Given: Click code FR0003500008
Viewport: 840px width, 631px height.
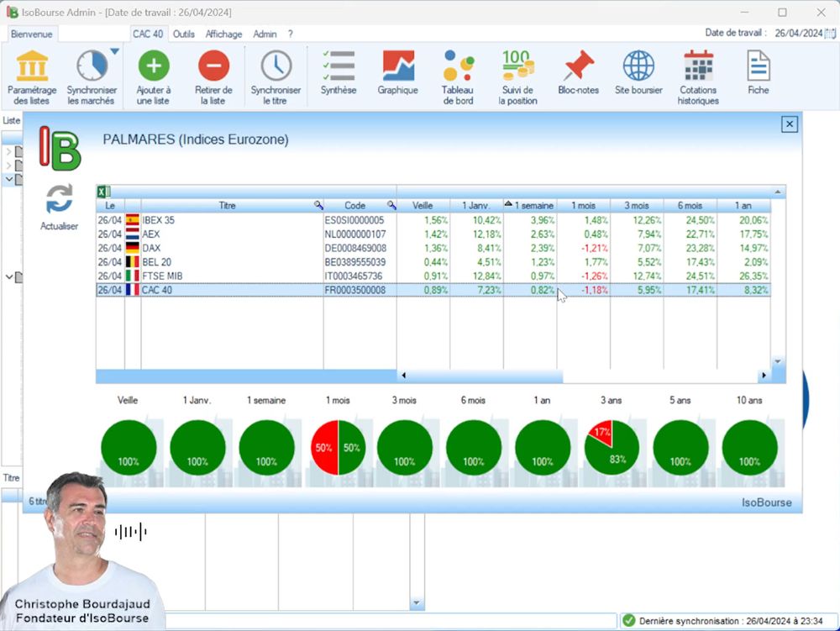Looking at the screenshot, I should click(x=354, y=290).
